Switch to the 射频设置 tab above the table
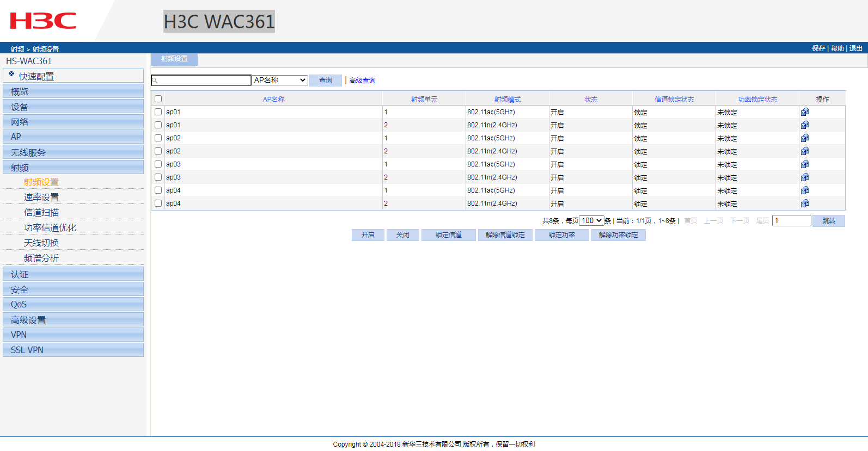The image size is (868, 451). point(174,59)
